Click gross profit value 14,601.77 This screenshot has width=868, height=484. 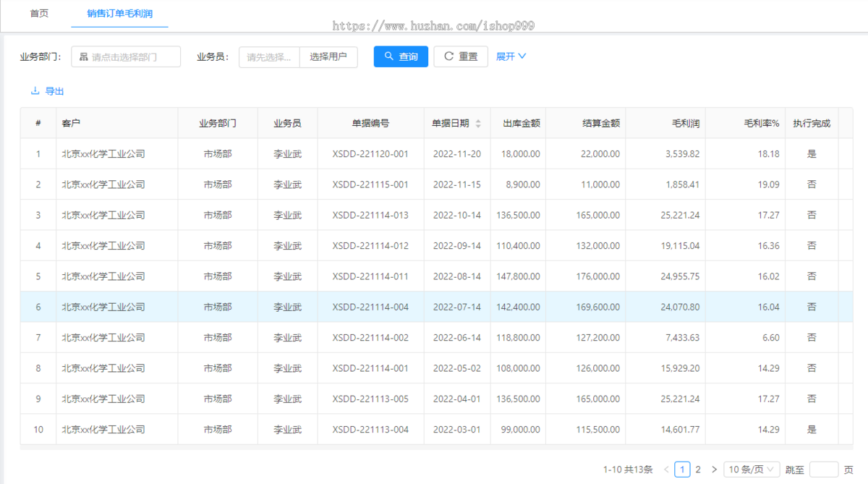[x=681, y=430]
